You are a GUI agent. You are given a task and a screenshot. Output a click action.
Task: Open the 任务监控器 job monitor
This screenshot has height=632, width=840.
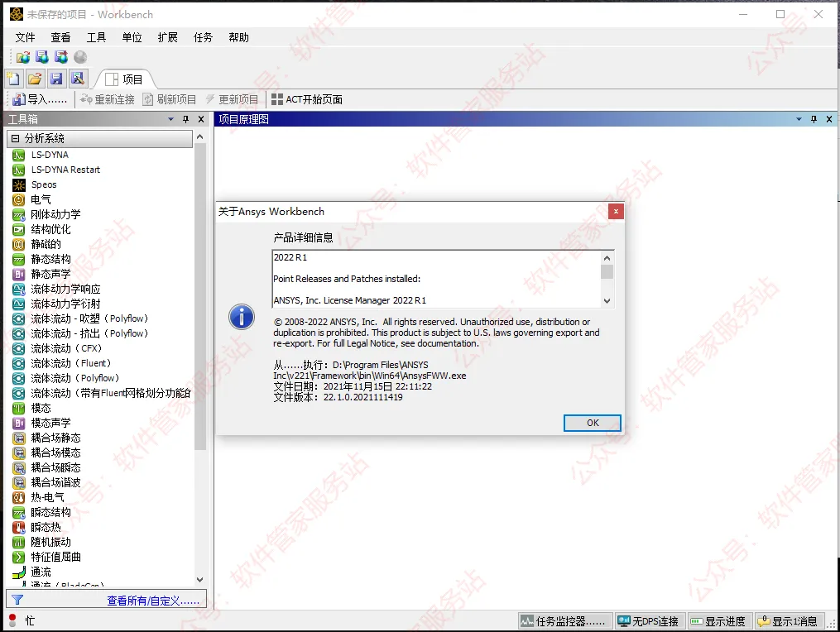tap(566, 621)
